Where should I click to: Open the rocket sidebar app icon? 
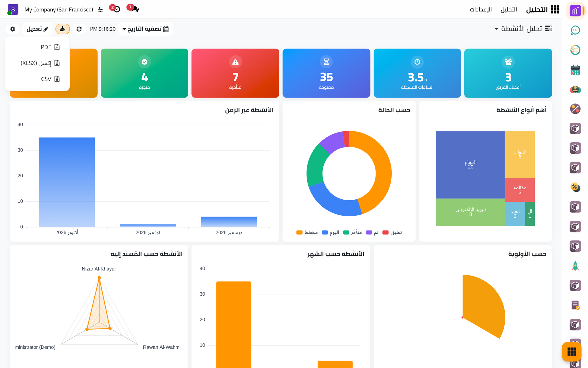coord(575,266)
